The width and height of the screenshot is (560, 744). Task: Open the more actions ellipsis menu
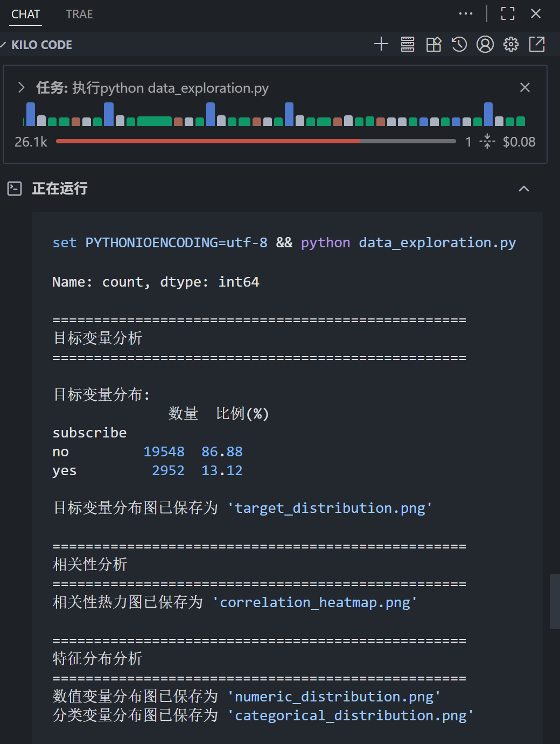[x=466, y=13]
